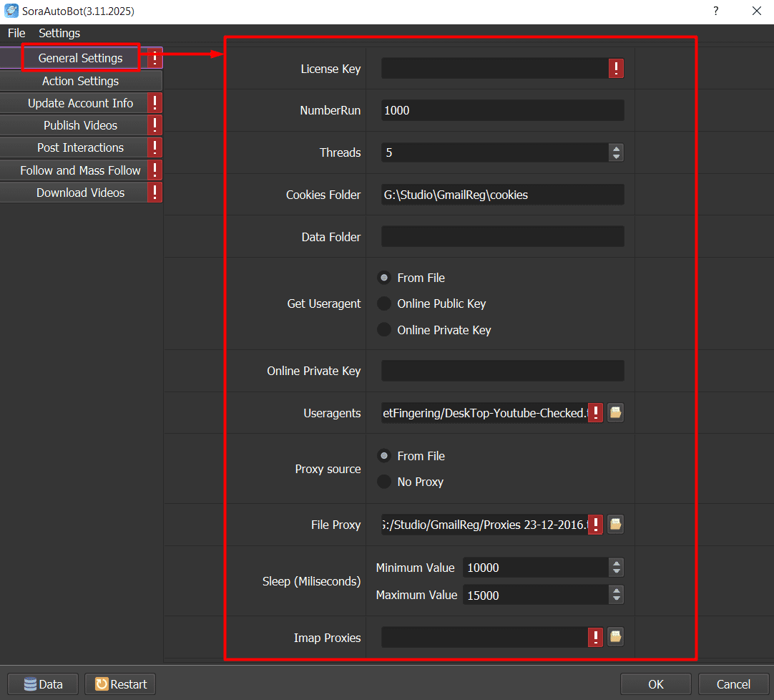Open the file browser for Useragents
774x700 pixels.
click(x=615, y=412)
